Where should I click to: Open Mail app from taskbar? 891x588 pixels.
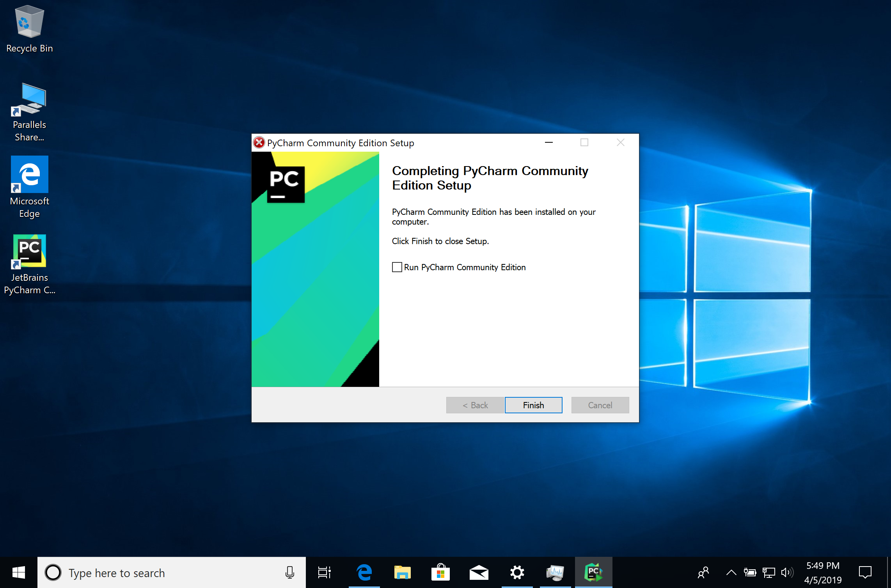click(x=479, y=572)
